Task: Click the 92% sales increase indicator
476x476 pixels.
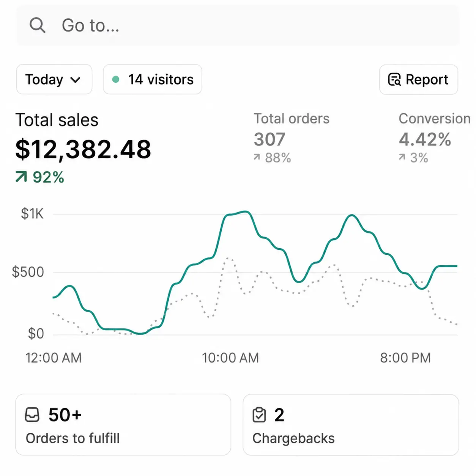Action: [x=40, y=177]
